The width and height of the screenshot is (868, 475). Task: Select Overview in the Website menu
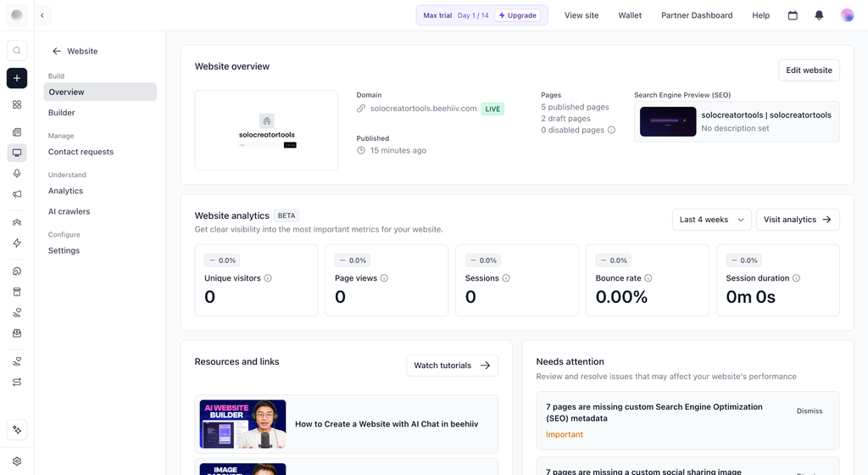click(x=100, y=92)
